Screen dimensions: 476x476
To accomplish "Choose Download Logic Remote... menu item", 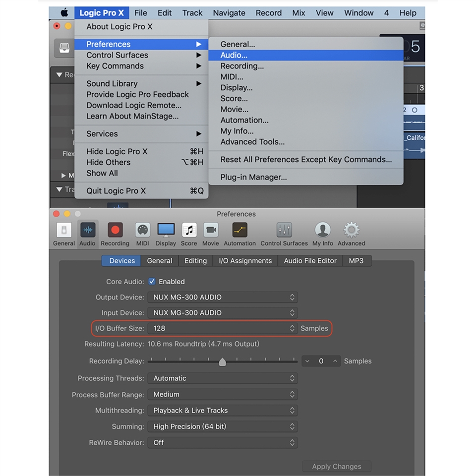I will click(x=141, y=105).
